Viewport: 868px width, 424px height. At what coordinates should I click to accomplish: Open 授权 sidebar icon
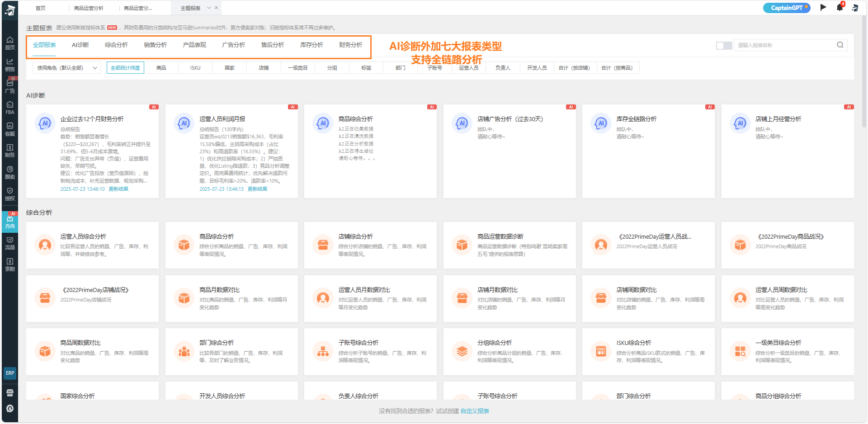coord(9,194)
